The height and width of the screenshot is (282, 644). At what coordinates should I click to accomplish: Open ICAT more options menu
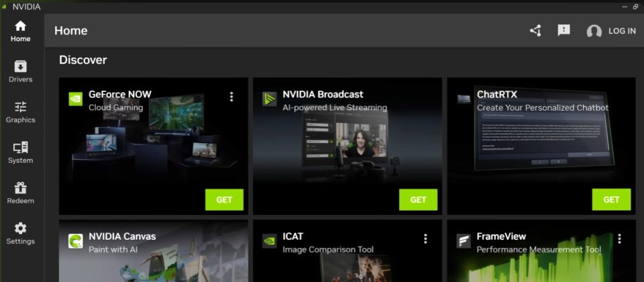click(x=425, y=238)
